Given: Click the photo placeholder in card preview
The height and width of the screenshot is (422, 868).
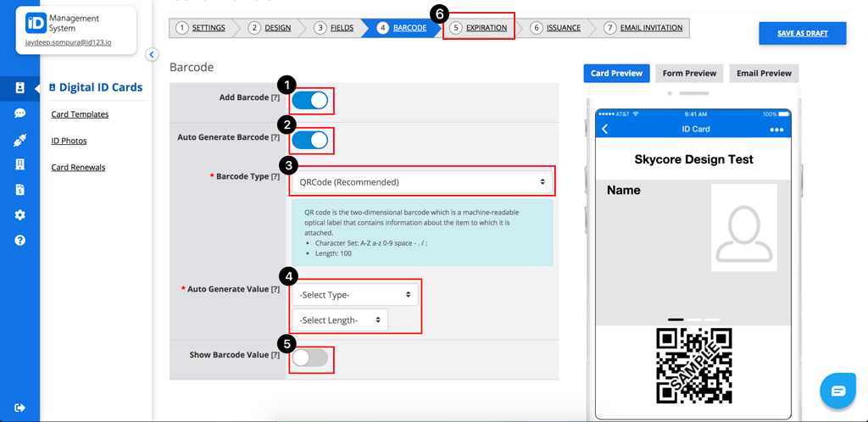Looking at the screenshot, I should pyautogui.click(x=744, y=228).
